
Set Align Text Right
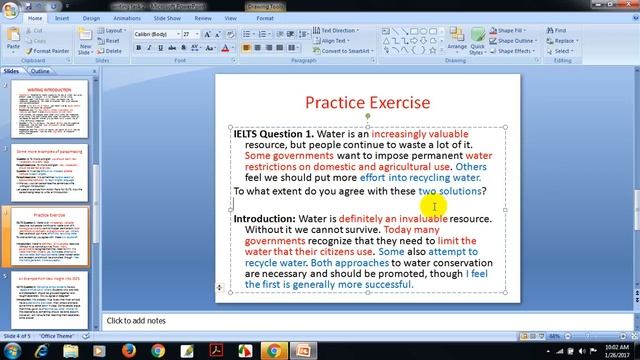pyautogui.click(x=269, y=48)
